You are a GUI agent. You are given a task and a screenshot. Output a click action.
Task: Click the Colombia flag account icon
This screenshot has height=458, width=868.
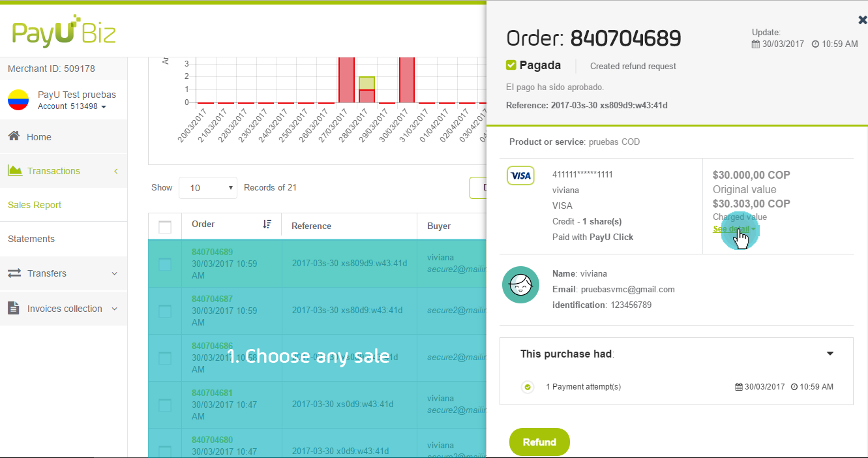click(18, 100)
